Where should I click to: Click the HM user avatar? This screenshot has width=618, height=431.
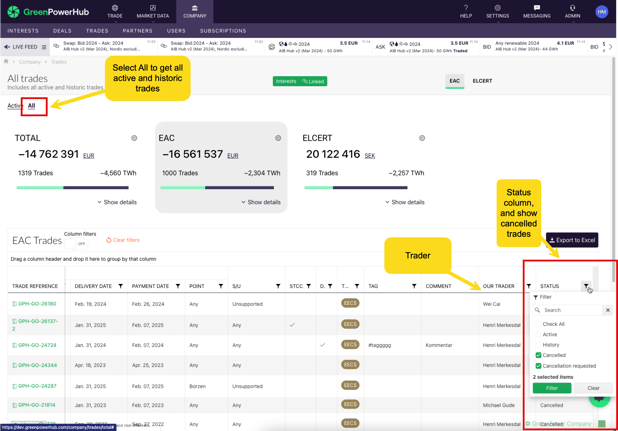601,12
